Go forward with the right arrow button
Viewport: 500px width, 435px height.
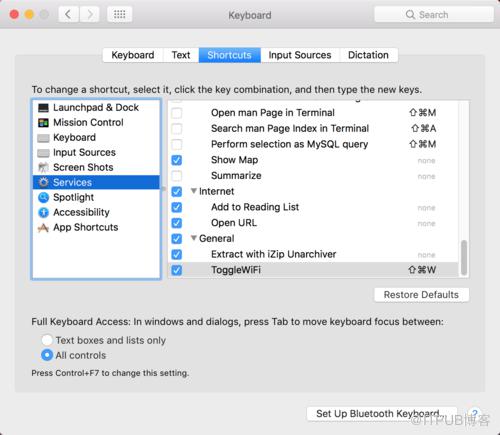coord(89,14)
